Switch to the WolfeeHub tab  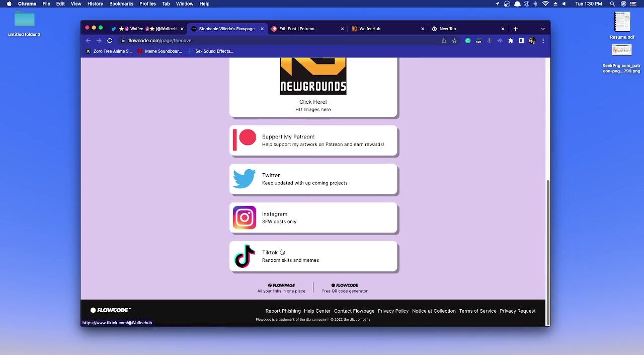point(370,29)
